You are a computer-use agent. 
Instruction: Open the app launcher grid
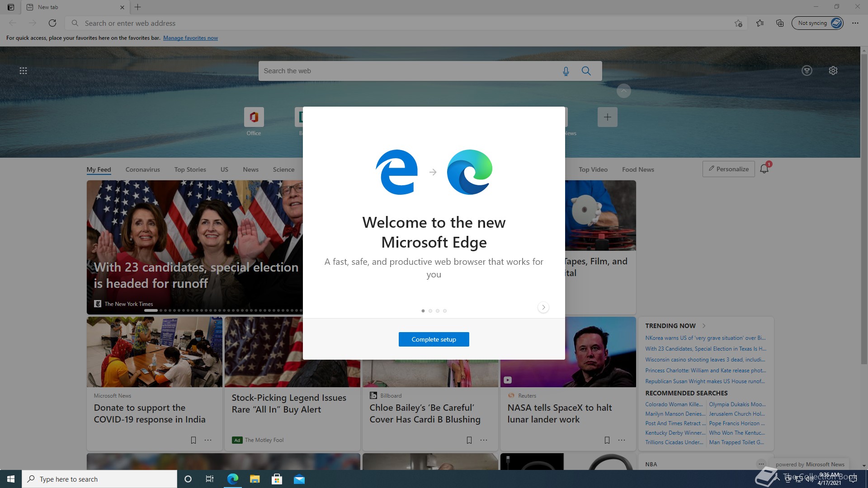pyautogui.click(x=24, y=71)
